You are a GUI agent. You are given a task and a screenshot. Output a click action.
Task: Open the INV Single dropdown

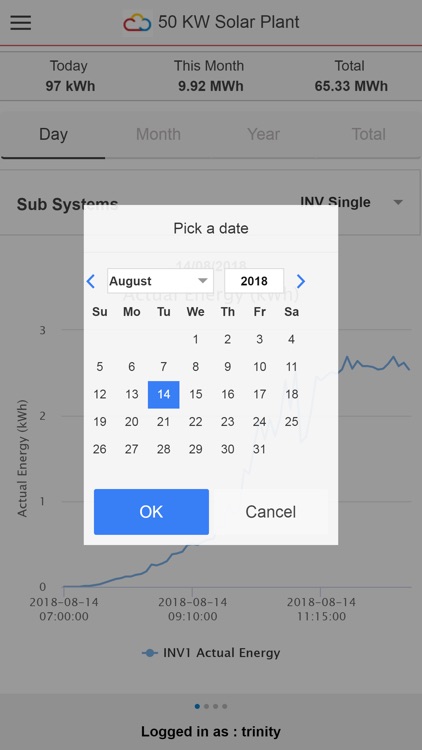[x=352, y=202]
